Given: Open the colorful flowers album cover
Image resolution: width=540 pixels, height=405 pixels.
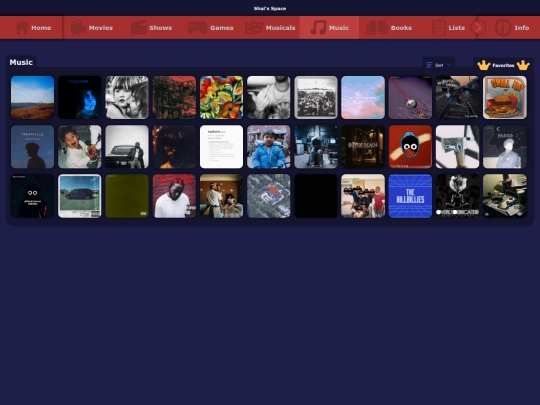Looking at the screenshot, I should click(x=221, y=97).
